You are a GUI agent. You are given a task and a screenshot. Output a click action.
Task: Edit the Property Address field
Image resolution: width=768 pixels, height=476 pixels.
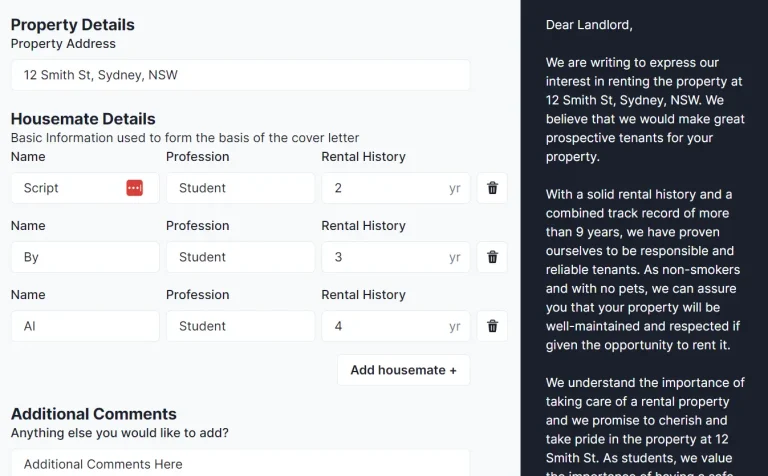(x=240, y=75)
